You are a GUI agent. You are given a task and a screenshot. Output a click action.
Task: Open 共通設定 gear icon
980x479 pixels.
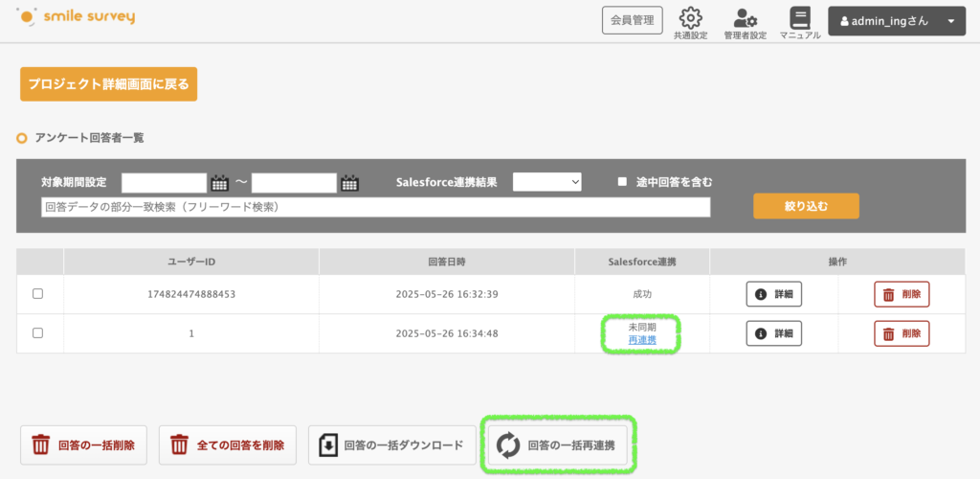(690, 19)
